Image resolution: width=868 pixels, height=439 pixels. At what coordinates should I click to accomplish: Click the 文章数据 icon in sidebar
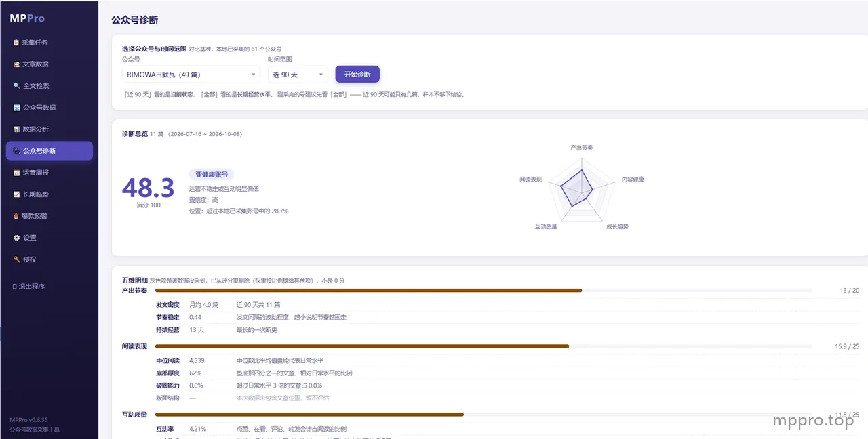coord(16,64)
